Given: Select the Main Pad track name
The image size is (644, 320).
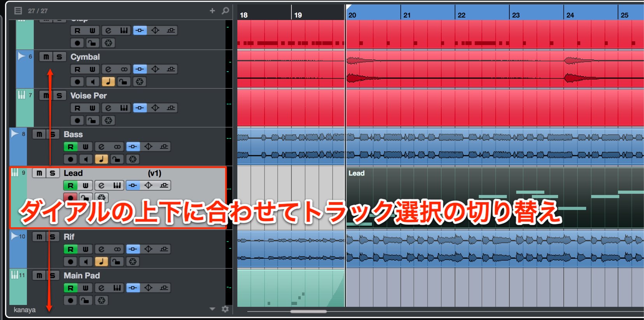Looking at the screenshot, I should coord(82,276).
